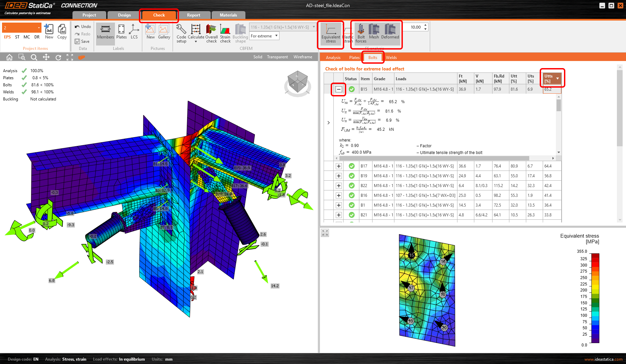Click the Save button
626x364 pixels.
[x=82, y=41]
